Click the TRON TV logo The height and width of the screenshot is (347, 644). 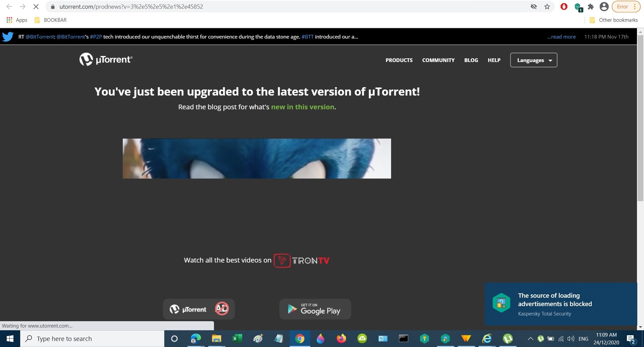click(302, 261)
